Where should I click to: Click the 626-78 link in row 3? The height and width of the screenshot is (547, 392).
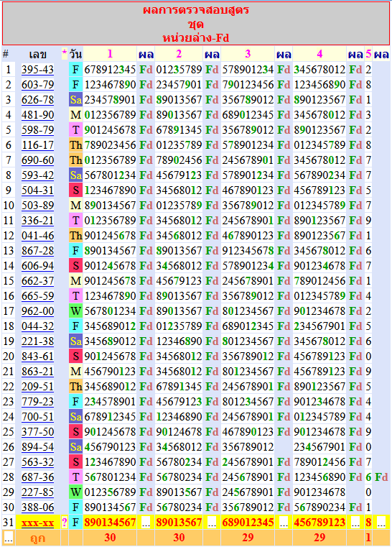[37, 100]
